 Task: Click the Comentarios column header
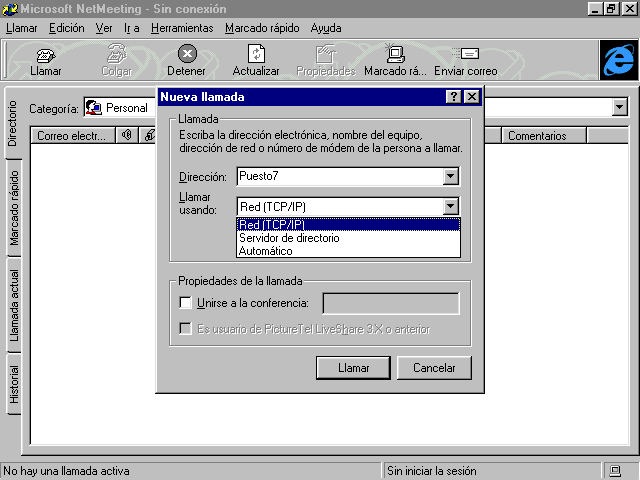pyautogui.click(x=544, y=136)
